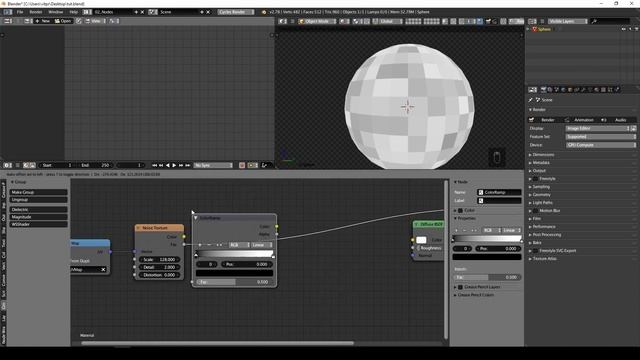The height and width of the screenshot is (360, 640).
Task: Open the No Sync dropdown in timeline
Action: [x=213, y=165]
